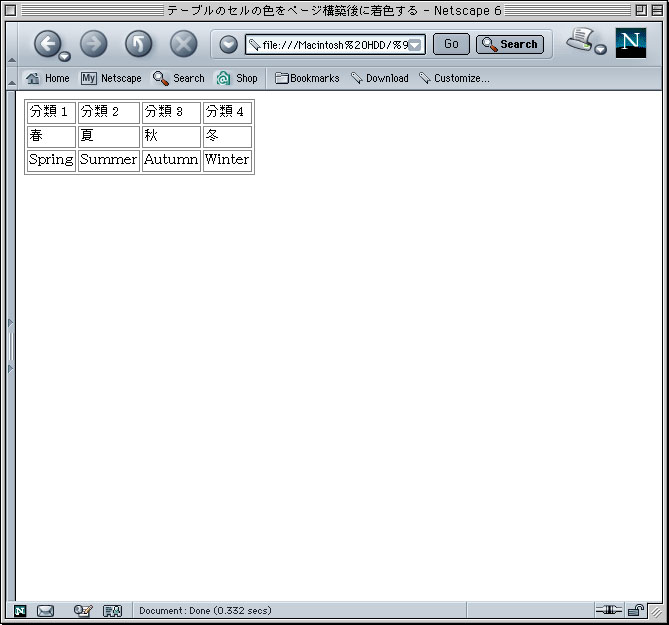Image resolution: width=669 pixels, height=625 pixels.
Task: Click the Winter table cell
Action: click(x=227, y=160)
